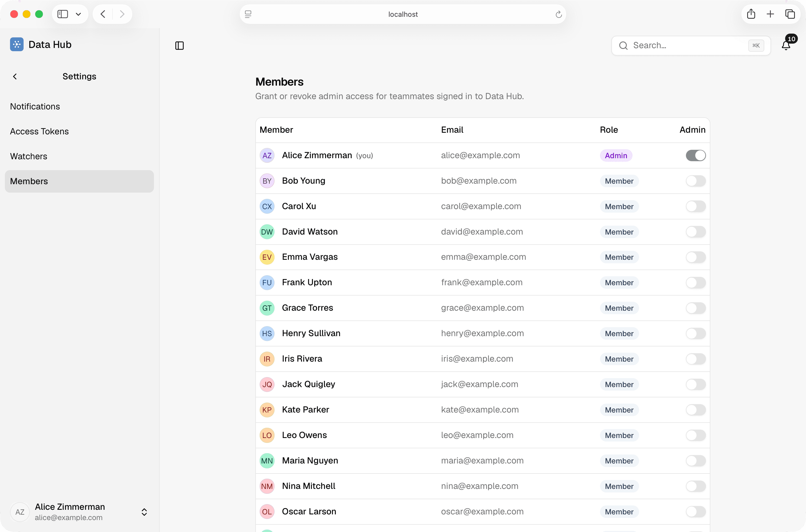Click the email carol@example.com
The width and height of the screenshot is (806, 532).
pos(481,206)
